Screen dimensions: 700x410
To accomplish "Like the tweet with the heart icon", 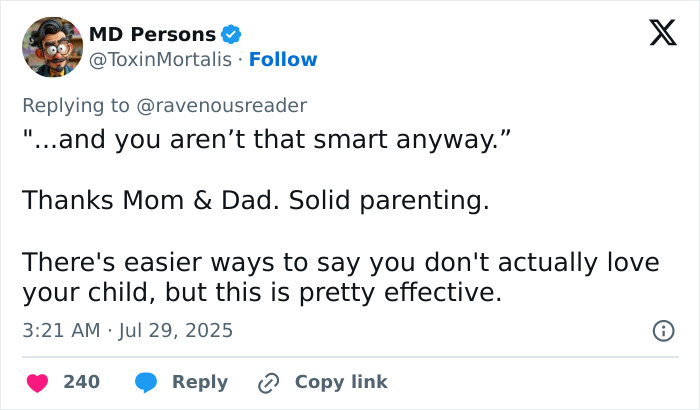I will [37, 382].
